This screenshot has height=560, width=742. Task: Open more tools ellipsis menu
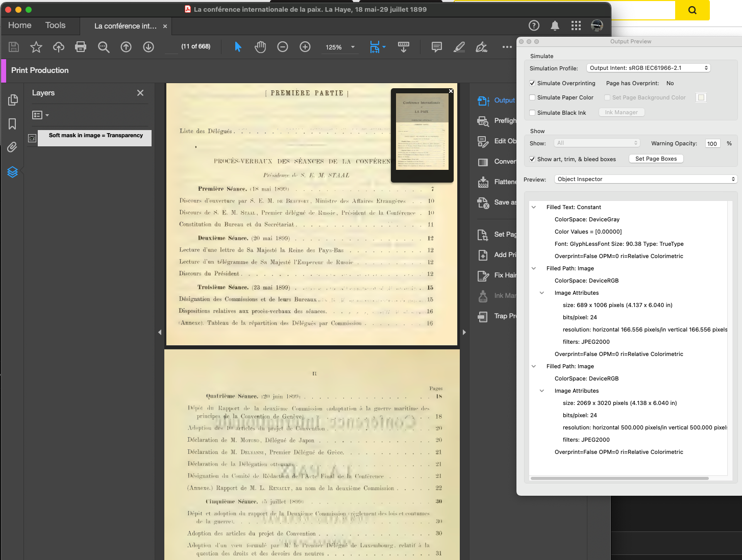pyautogui.click(x=507, y=47)
